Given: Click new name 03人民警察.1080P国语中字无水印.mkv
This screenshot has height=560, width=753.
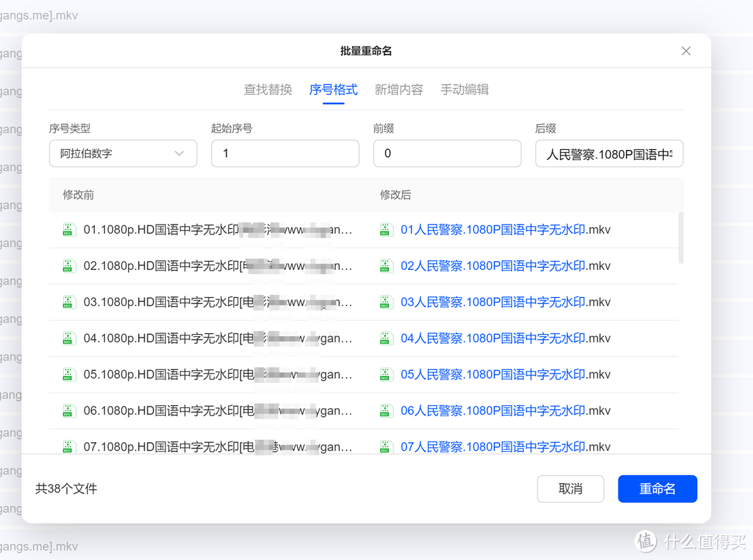Looking at the screenshot, I should pos(505,302).
